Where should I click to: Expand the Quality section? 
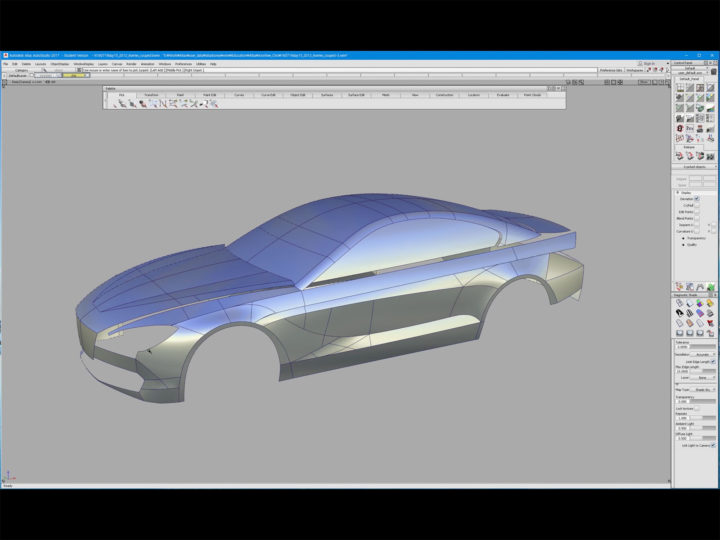point(683,245)
